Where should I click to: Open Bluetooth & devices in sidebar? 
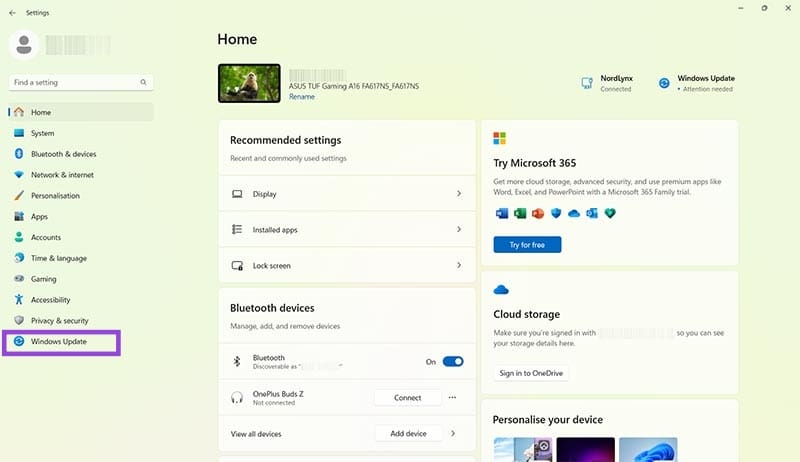point(63,154)
